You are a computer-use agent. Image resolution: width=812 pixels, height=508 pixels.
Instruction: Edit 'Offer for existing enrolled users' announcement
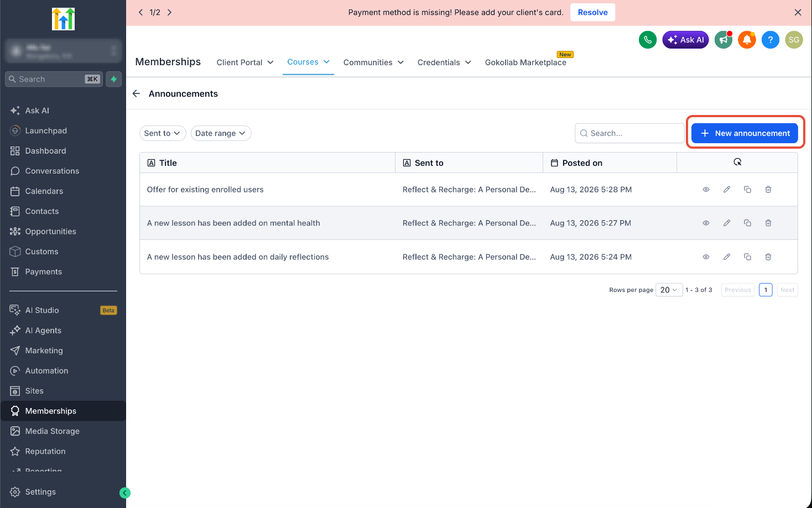pos(727,190)
